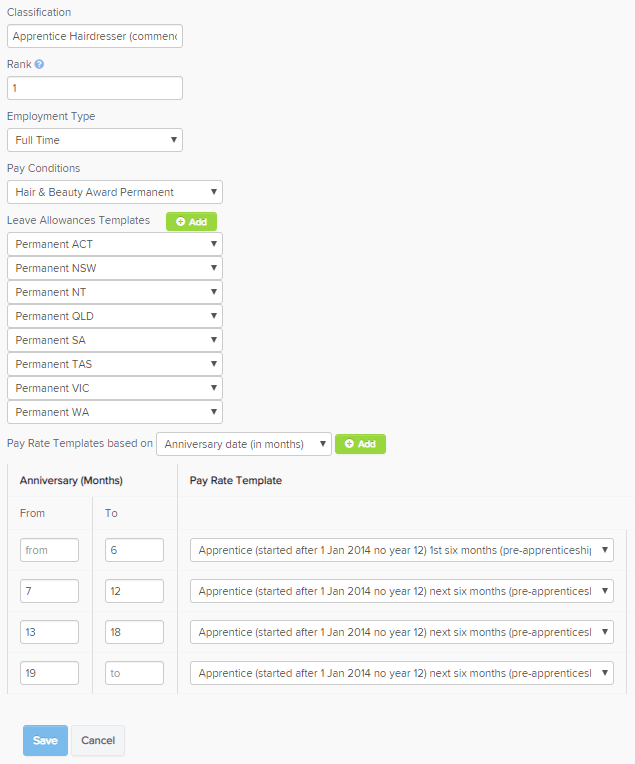Screen dimensions: 635x764
Task: Expand the Permanent NSW leave template dropdown
Action: 115,268
